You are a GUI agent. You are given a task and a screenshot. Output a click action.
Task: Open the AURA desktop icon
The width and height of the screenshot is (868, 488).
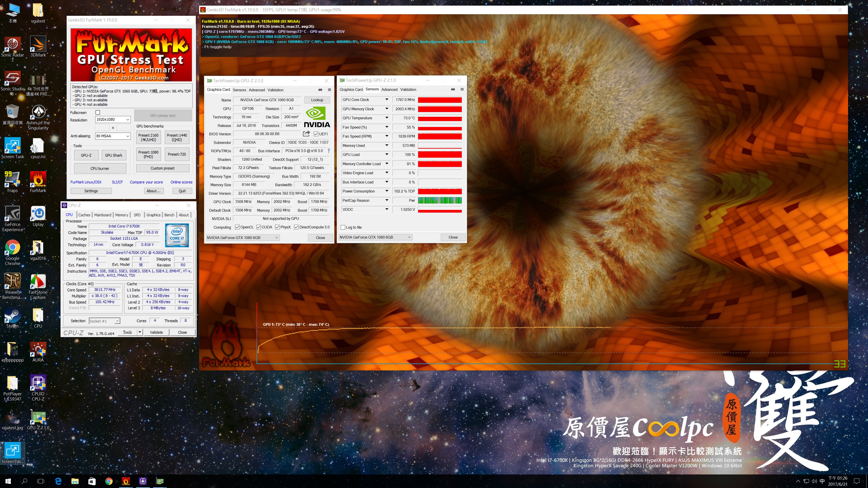38,352
